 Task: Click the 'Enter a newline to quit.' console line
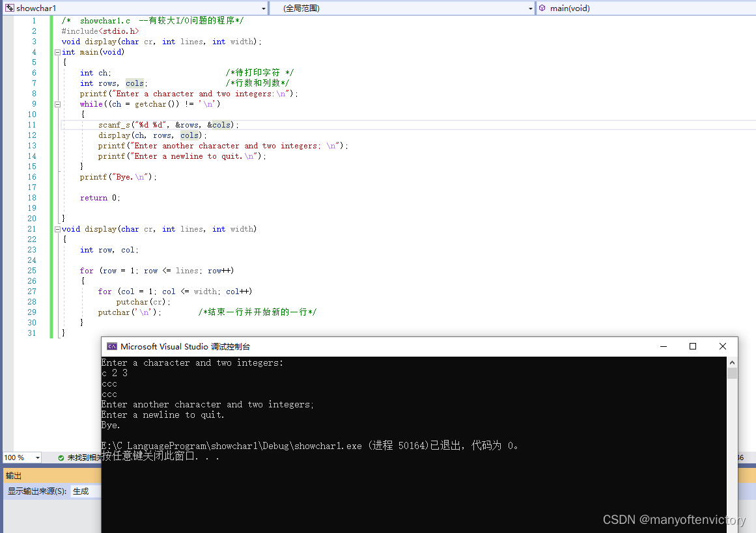coord(163,415)
